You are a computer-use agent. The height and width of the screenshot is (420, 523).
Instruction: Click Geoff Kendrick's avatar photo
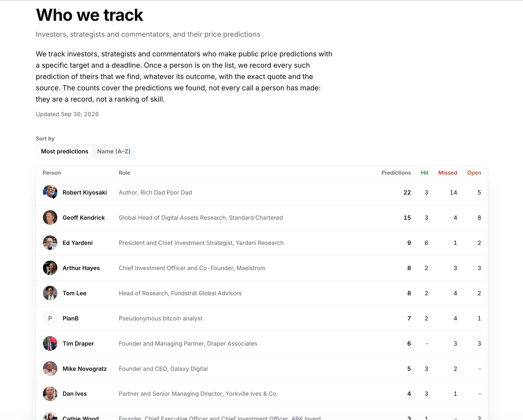pos(50,218)
